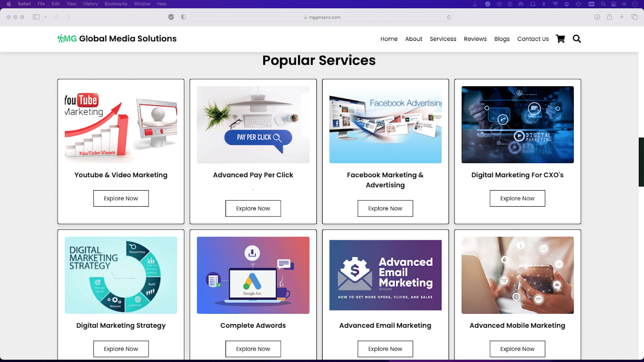Viewport: 644px width, 362px height.
Task: Toggle Safari sidebar button
Action: click(x=36, y=17)
